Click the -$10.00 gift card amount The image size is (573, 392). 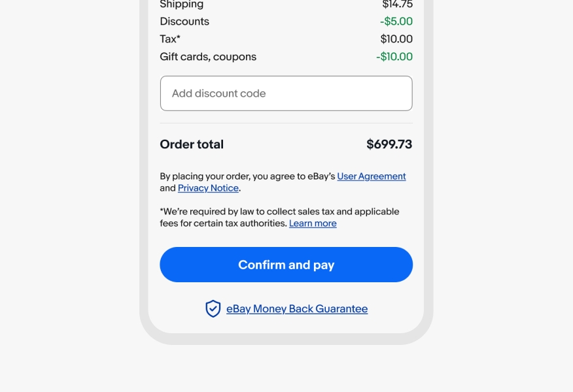point(394,57)
